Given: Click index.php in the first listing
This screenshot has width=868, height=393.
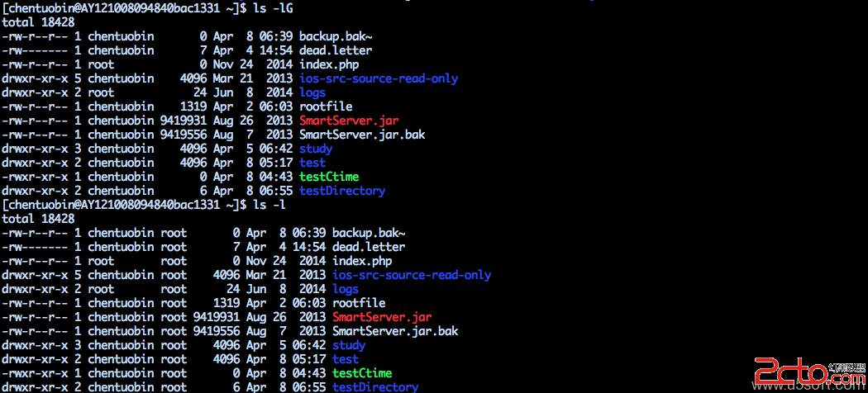Looking at the screenshot, I should coord(329,64).
